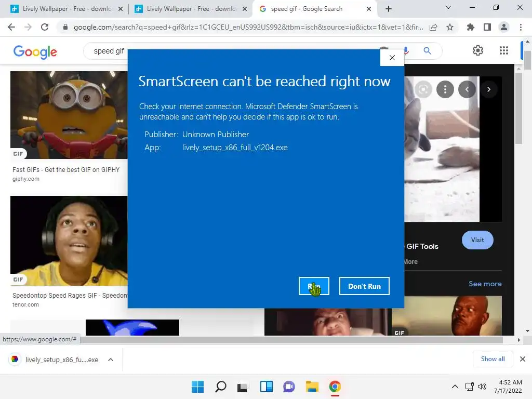532x399 pixels.
Task: Open the network status tray icon
Action: (470, 387)
